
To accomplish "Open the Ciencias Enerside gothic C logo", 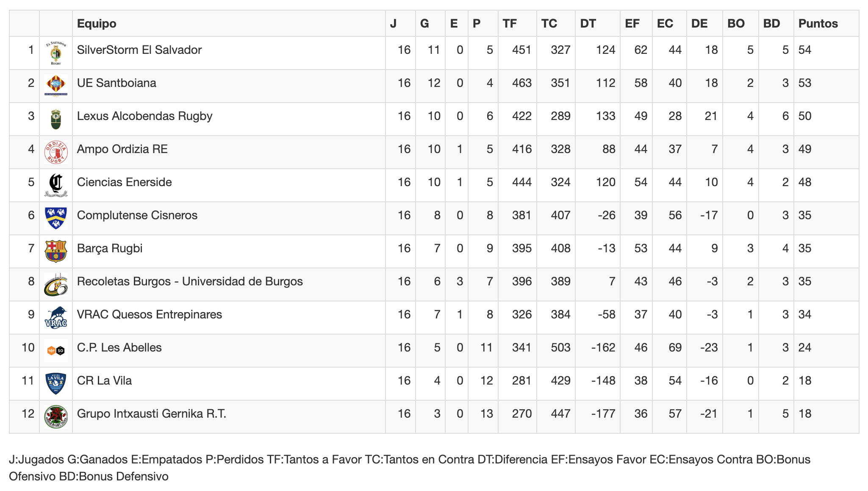I will pos(56,185).
